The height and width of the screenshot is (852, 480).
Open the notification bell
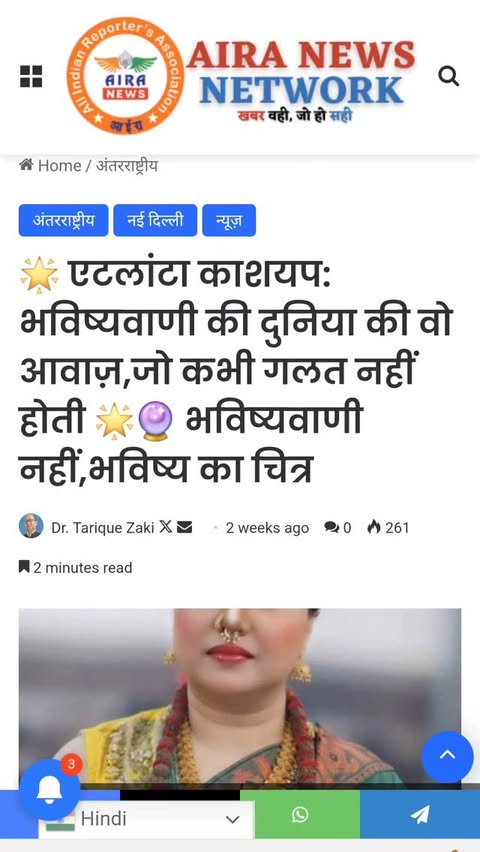[49, 790]
